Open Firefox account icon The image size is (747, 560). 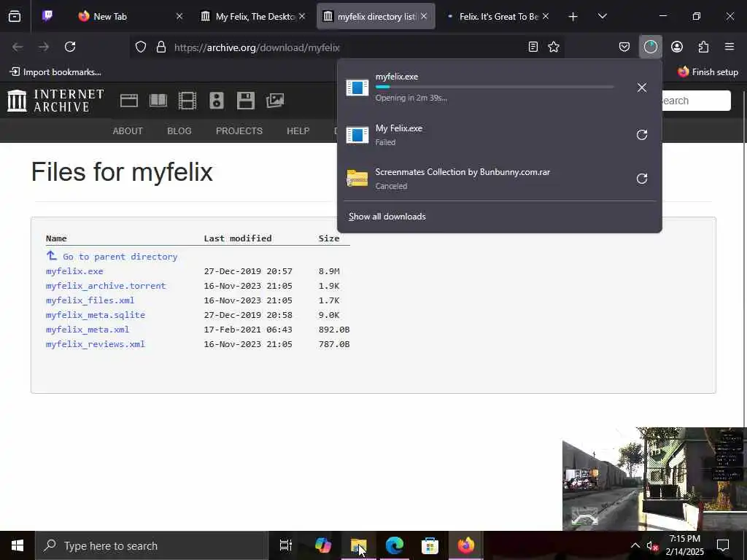(x=676, y=47)
